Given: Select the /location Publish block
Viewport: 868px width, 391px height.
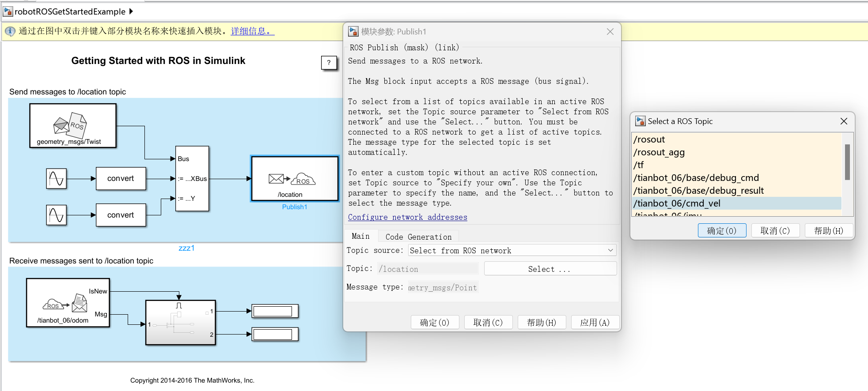Looking at the screenshot, I should (x=295, y=179).
